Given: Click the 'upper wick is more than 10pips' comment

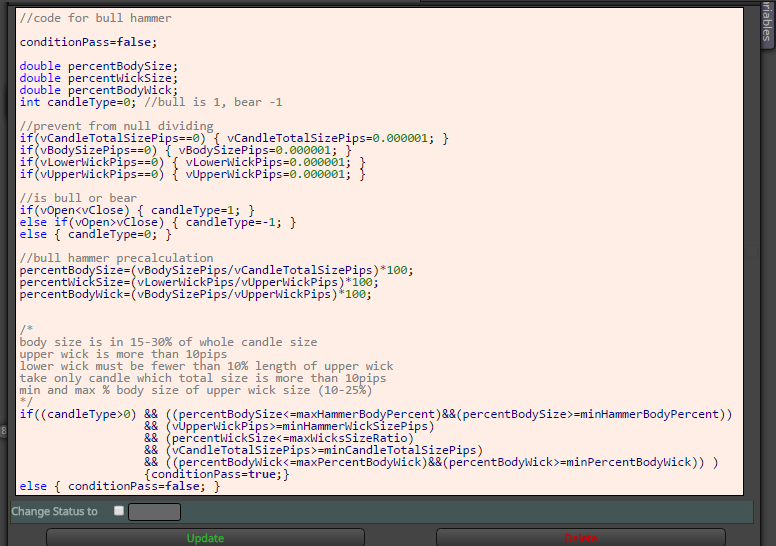Looking at the screenshot, I should click(x=123, y=354).
